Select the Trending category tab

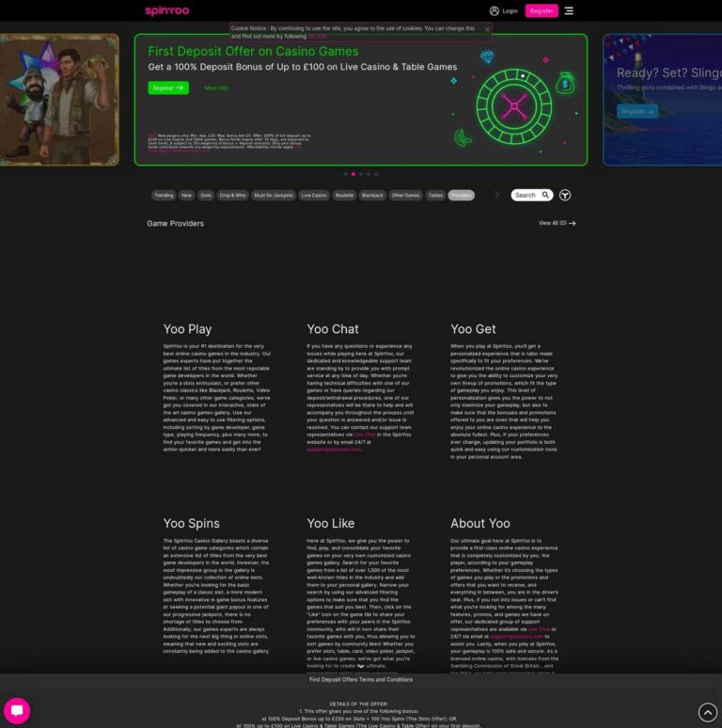pyautogui.click(x=164, y=196)
